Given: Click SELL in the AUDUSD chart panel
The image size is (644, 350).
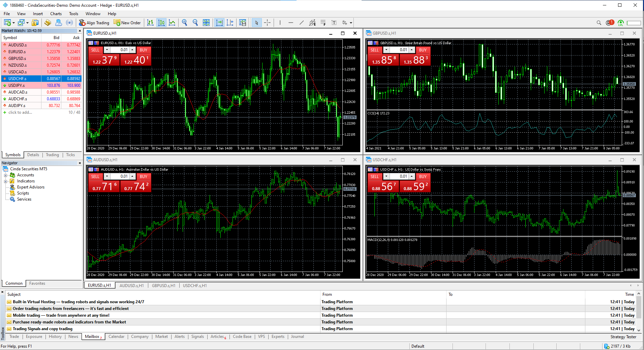Looking at the screenshot, I should 95,176.
